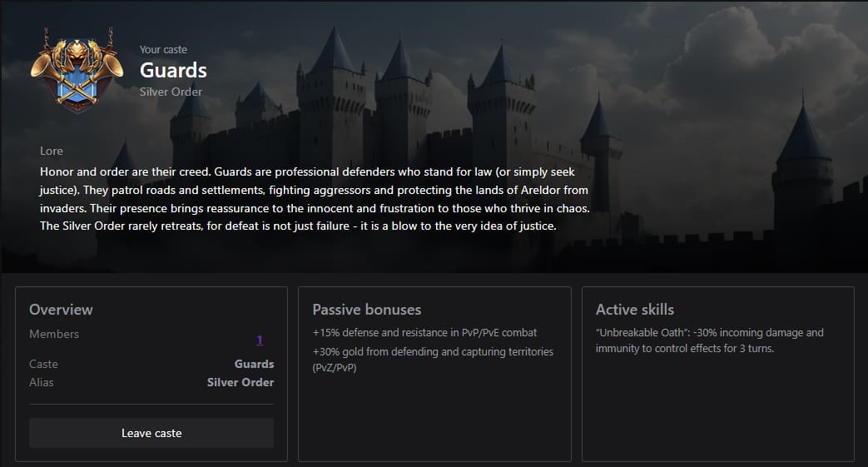Click the Overview panel heading
Image resolution: width=868 pixels, height=467 pixels.
pos(61,309)
